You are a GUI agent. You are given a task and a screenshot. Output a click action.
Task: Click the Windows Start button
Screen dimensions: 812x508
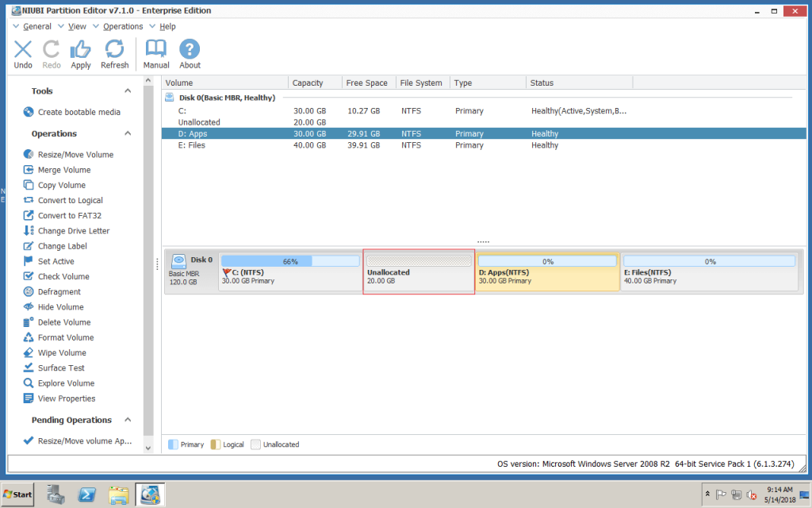click(16, 494)
